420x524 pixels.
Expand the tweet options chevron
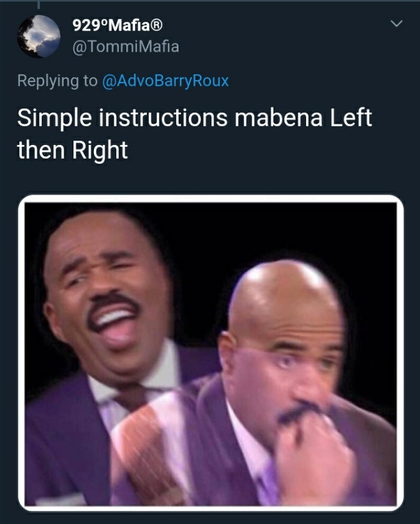(396, 24)
